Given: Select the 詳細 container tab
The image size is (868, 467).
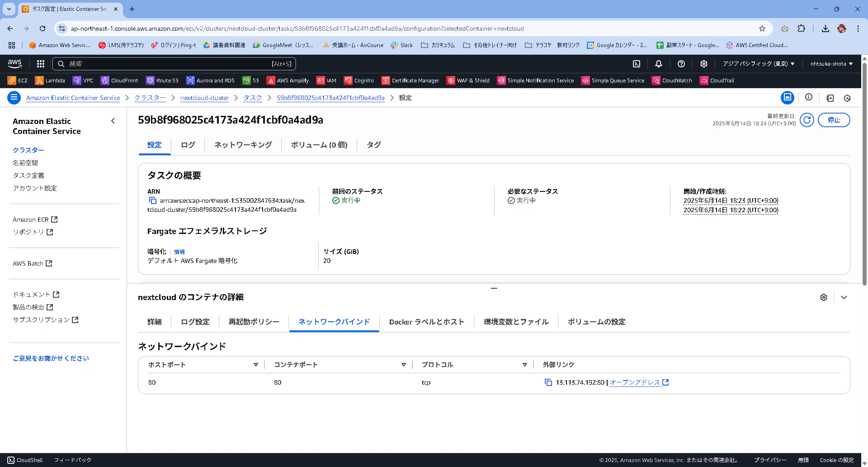Looking at the screenshot, I should (x=155, y=322).
